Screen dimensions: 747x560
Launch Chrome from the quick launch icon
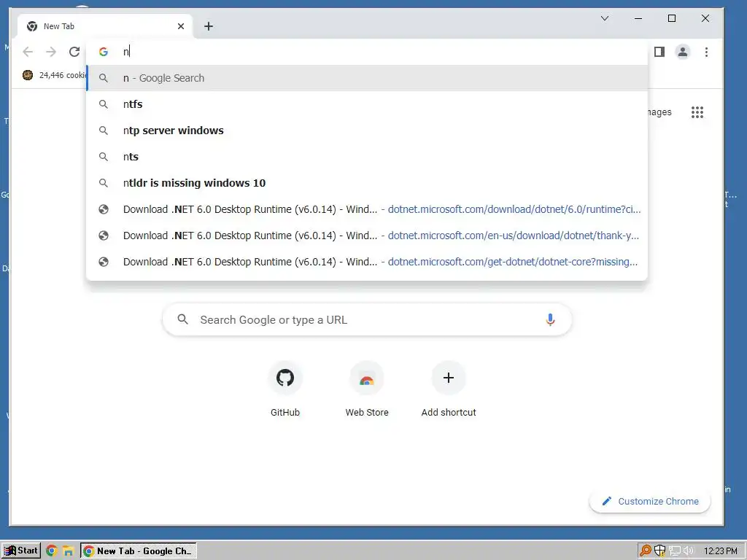tap(52, 551)
